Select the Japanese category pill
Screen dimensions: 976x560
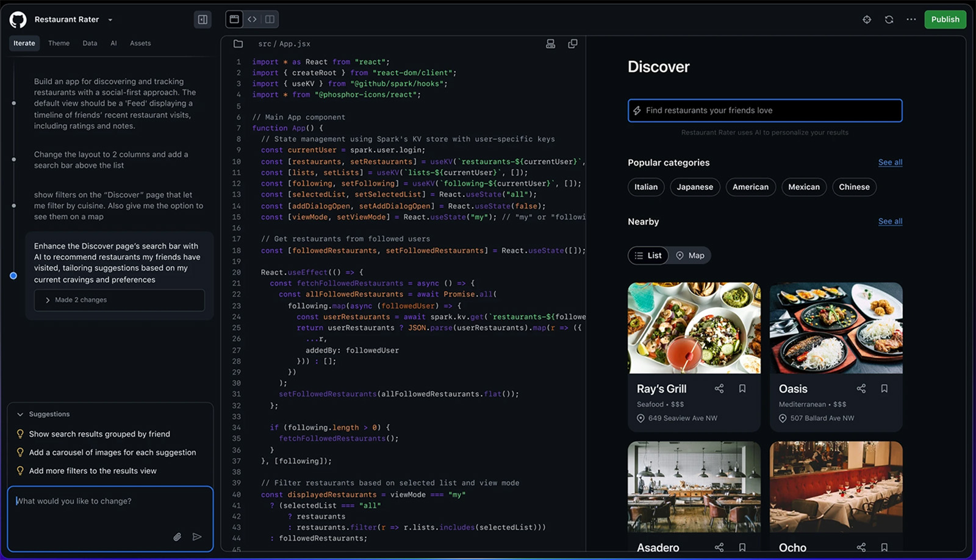[695, 187]
